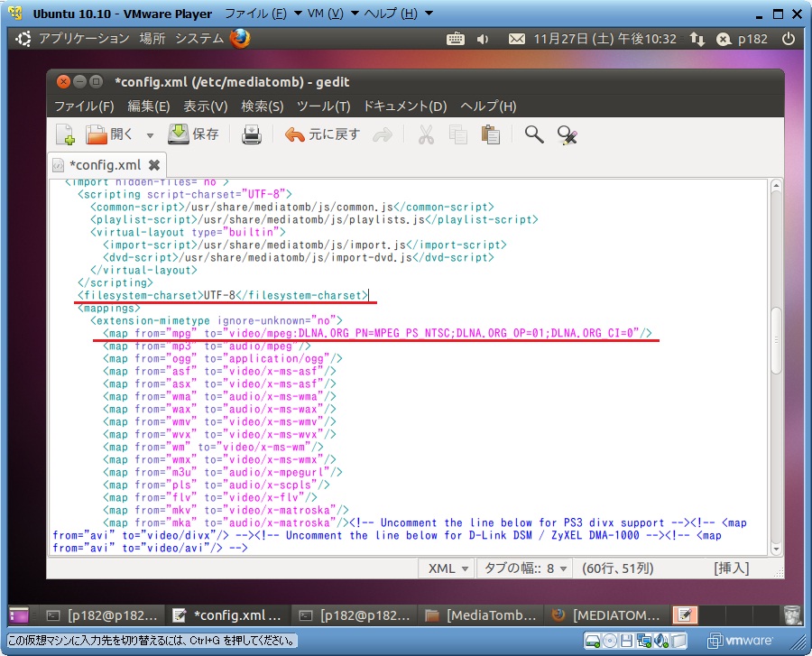
Task: Click VMware network adapter device icon
Action: point(643,641)
